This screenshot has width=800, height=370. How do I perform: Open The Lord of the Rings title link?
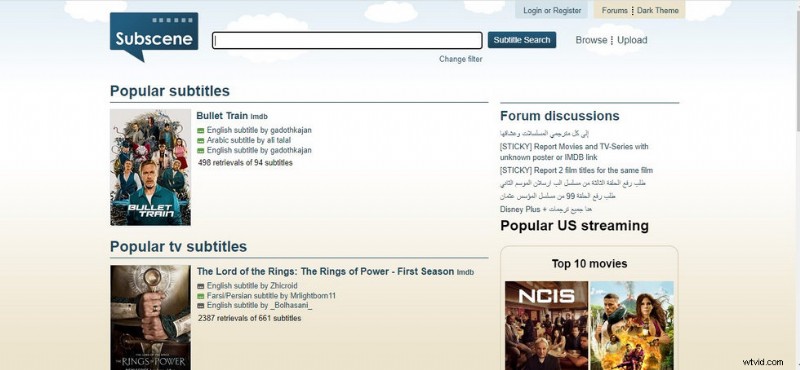[x=325, y=272]
